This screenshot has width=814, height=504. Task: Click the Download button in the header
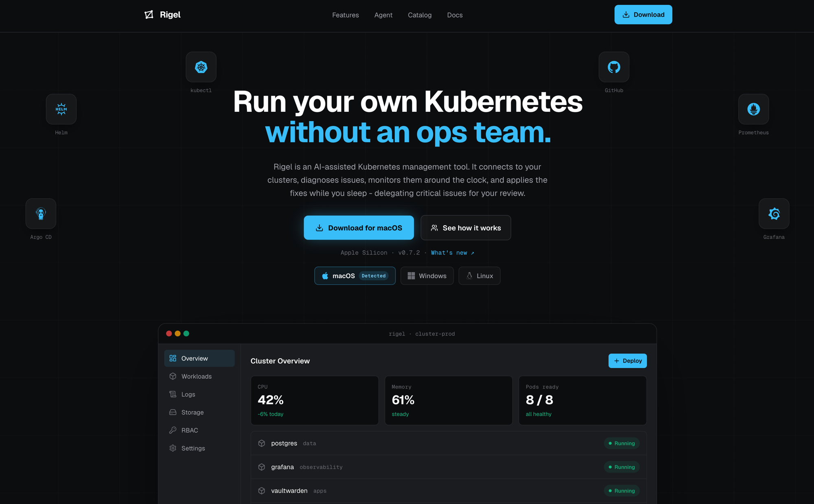pyautogui.click(x=643, y=15)
